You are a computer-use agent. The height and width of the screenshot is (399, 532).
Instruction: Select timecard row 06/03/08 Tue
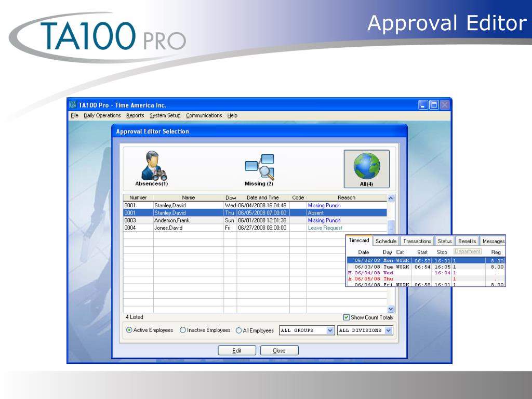pos(426,267)
